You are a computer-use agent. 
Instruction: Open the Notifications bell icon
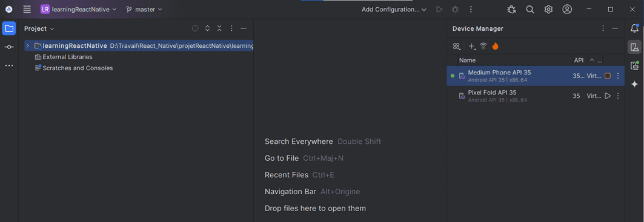pyautogui.click(x=634, y=28)
